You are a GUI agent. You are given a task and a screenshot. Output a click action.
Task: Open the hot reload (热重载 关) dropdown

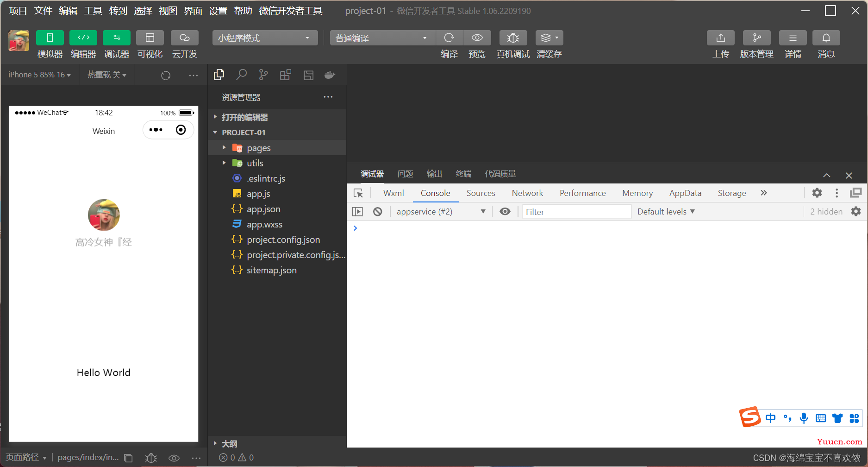point(107,75)
